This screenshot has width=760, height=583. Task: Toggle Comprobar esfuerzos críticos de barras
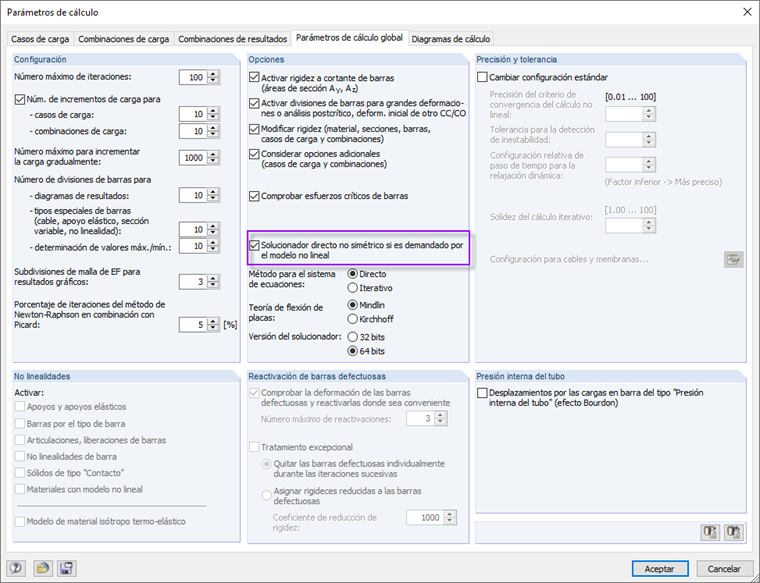pyautogui.click(x=254, y=196)
